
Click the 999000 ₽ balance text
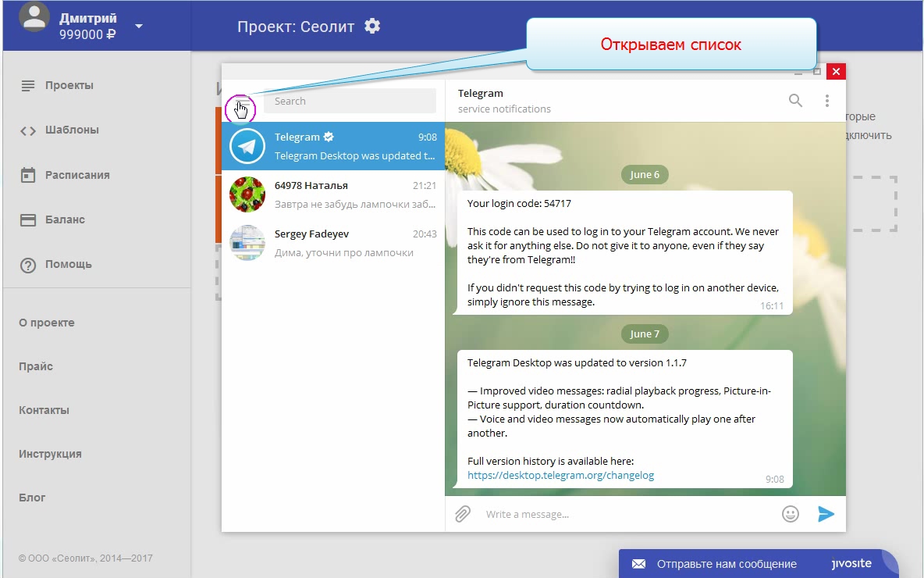(x=87, y=35)
